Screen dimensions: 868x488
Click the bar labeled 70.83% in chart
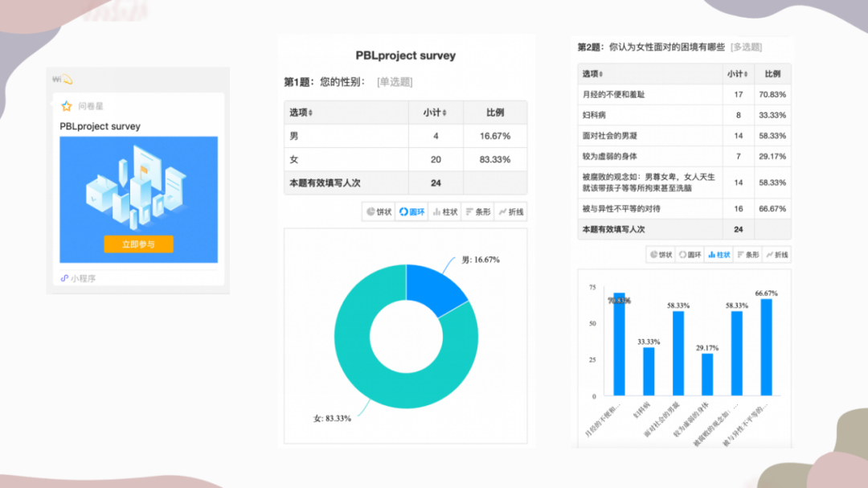tap(620, 344)
